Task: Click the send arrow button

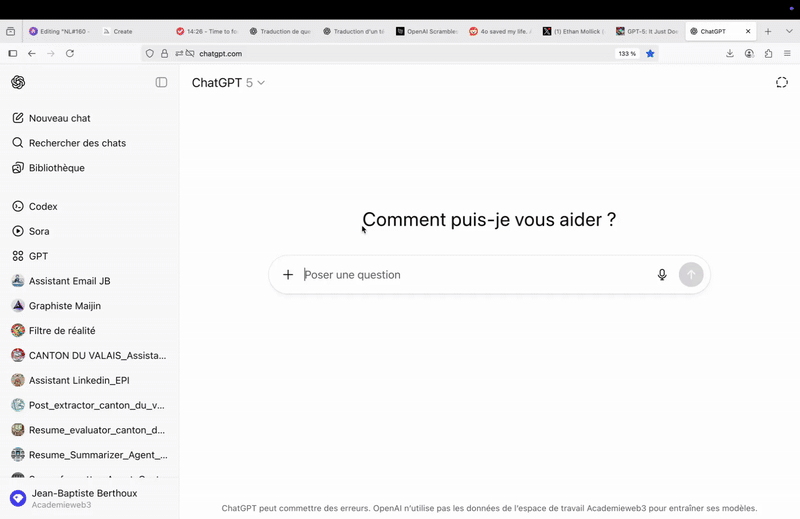Action: [x=691, y=275]
